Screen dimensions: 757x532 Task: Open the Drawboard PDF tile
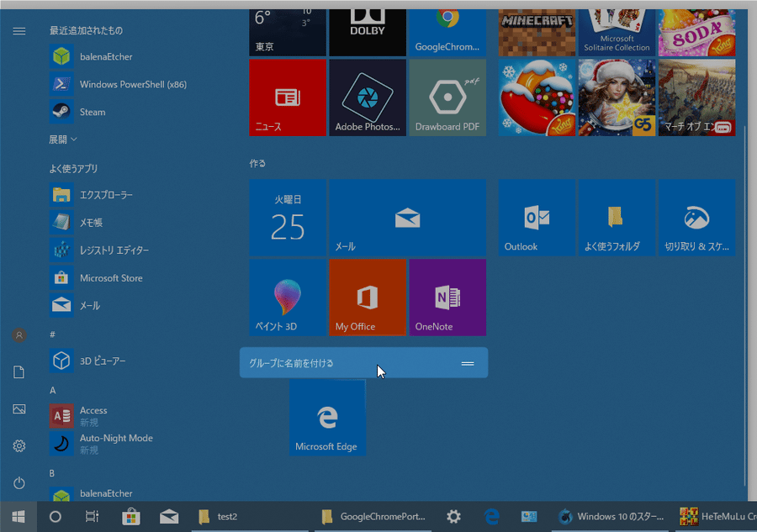[447, 97]
